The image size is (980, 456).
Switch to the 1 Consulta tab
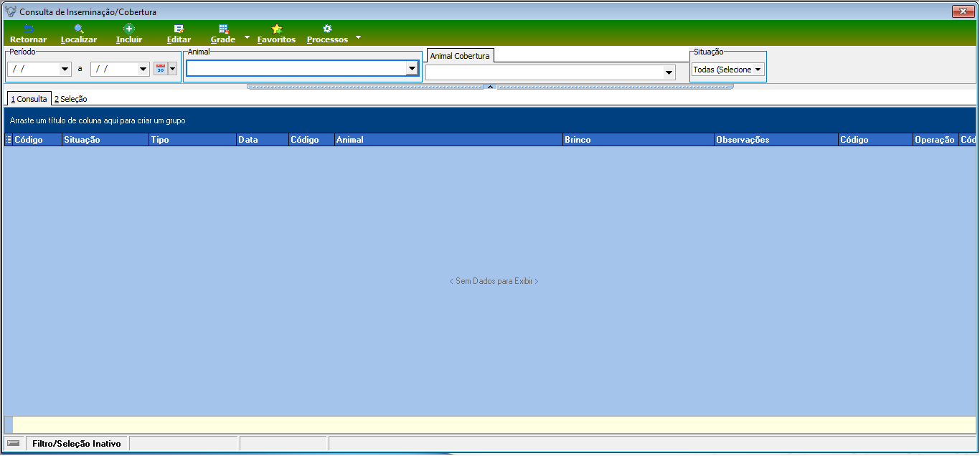29,99
